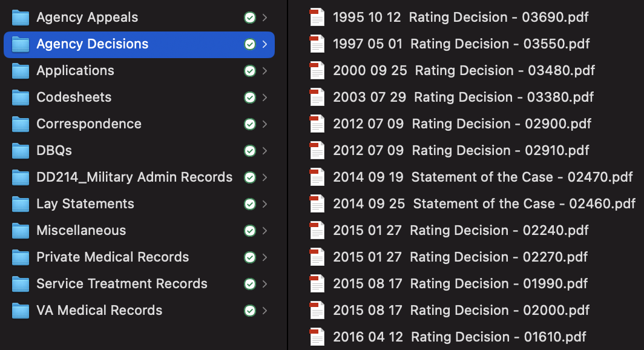Select the DD214_Military Admin Records folder
This screenshot has height=350, width=644.
pos(139,177)
